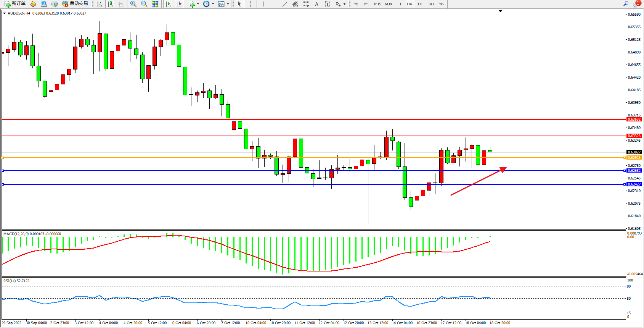Click the 0.63326 red resistance line label
The image size is (644, 328).
634,136
